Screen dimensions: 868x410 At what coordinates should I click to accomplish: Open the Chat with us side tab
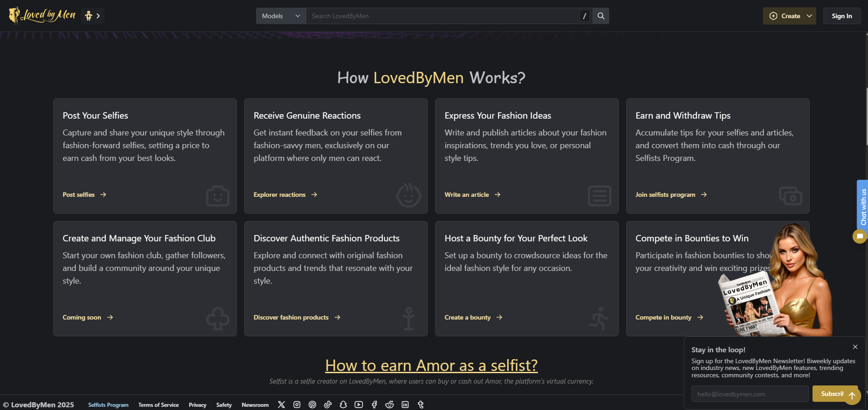[x=863, y=206]
